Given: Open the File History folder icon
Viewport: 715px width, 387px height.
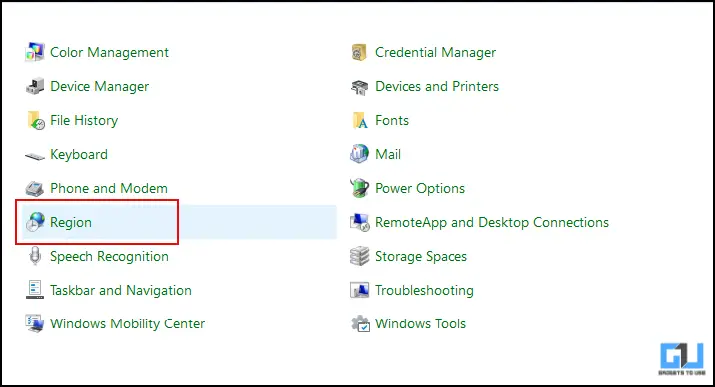Looking at the screenshot, I should click(36, 120).
